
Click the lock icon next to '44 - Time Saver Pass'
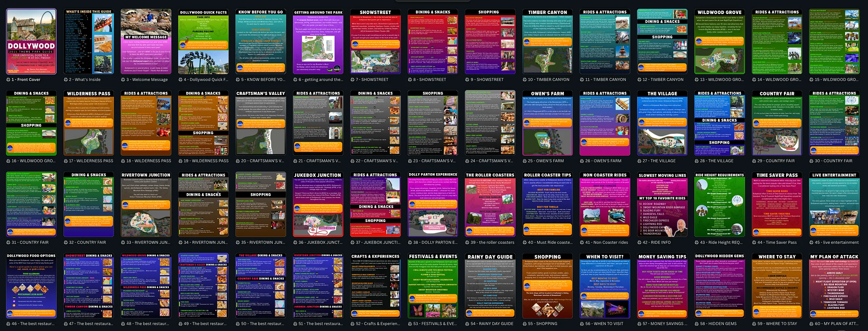pyautogui.click(x=754, y=242)
